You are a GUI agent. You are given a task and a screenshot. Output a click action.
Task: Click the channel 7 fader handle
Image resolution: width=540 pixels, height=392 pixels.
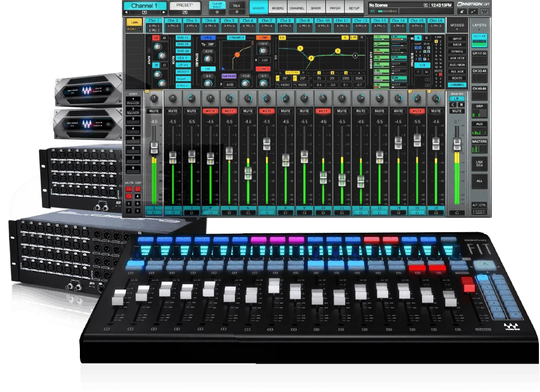click(x=267, y=144)
